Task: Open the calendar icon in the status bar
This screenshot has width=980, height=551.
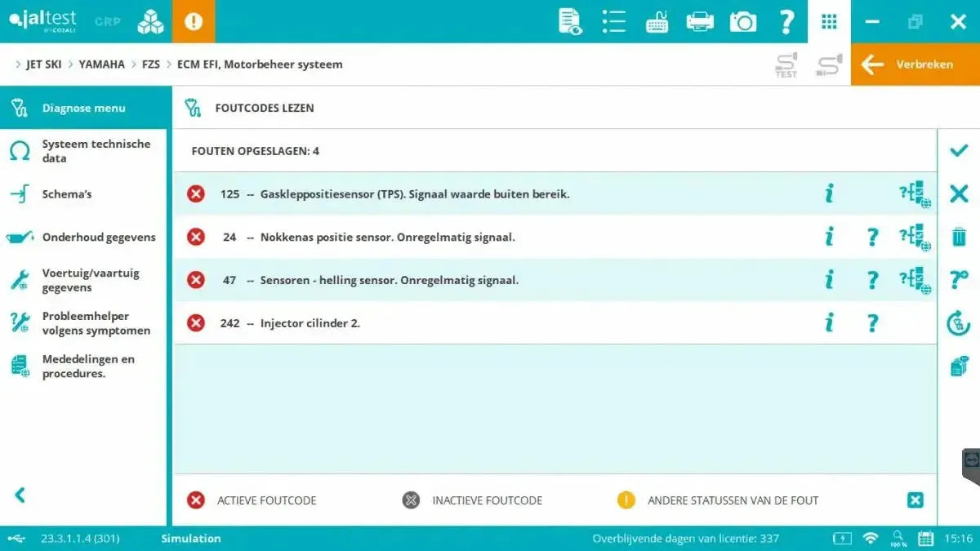Action: (925, 538)
